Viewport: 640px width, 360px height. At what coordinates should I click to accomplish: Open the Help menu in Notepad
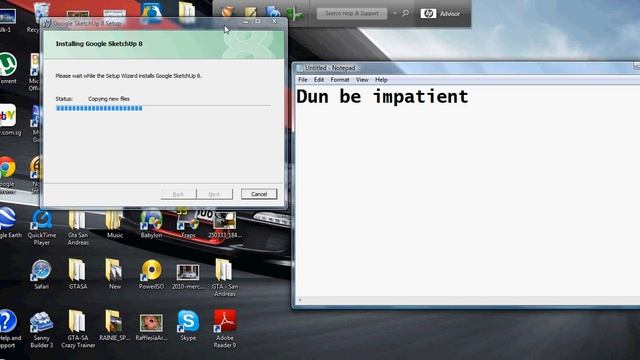pyautogui.click(x=381, y=80)
